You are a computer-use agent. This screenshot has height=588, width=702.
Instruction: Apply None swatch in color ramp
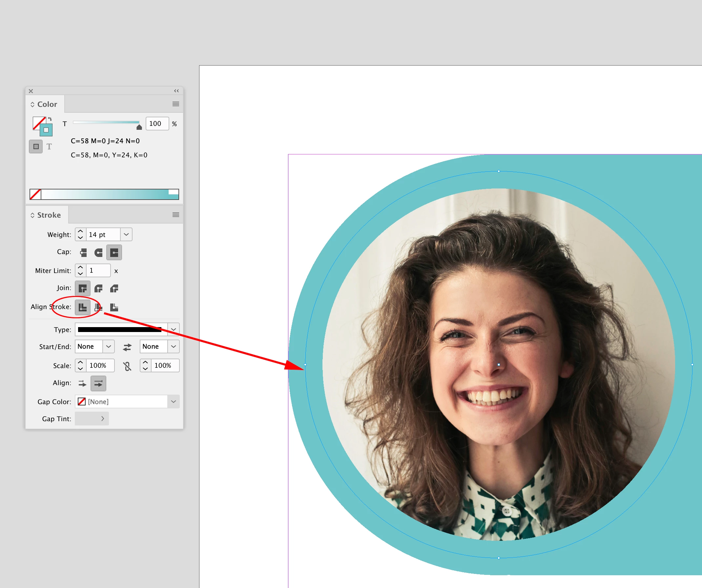click(x=35, y=194)
